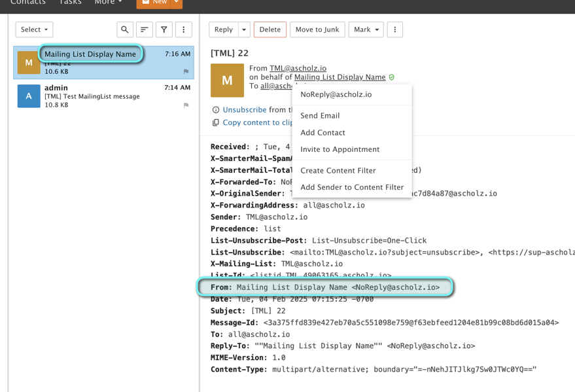The height and width of the screenshot is (392, 575).
Task: Expand the Mark dropdown
Action: click(366, 29)
